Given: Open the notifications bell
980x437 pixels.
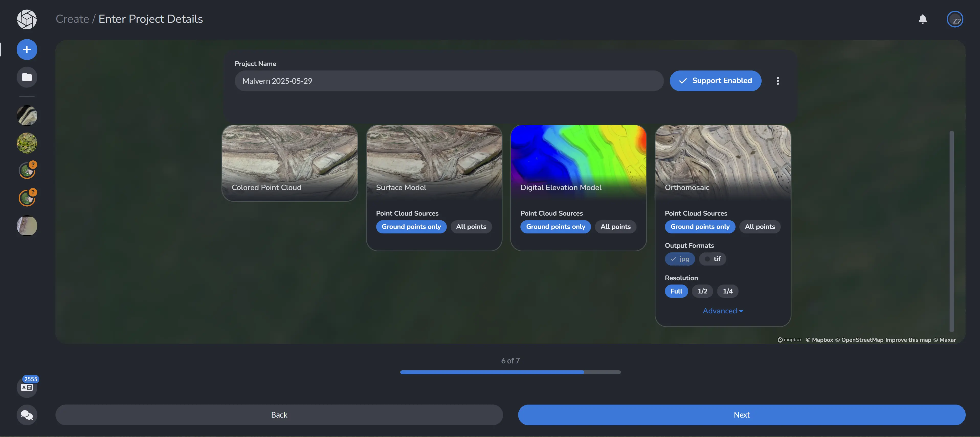Looking at the screenshot, I should 922,19.
